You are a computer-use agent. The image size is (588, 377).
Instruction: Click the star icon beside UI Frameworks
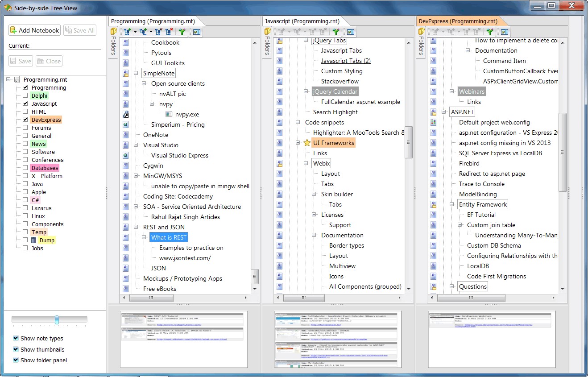307,143
